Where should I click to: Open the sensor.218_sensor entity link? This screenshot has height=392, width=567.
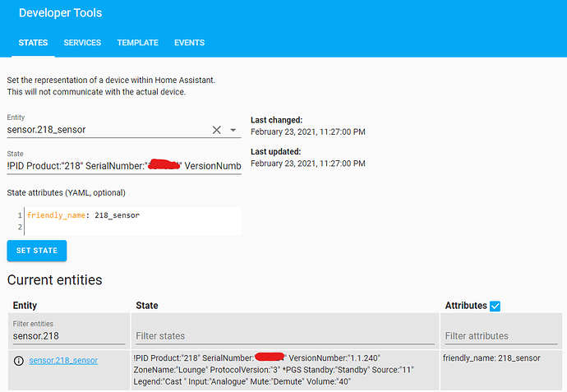pos(63,361)
